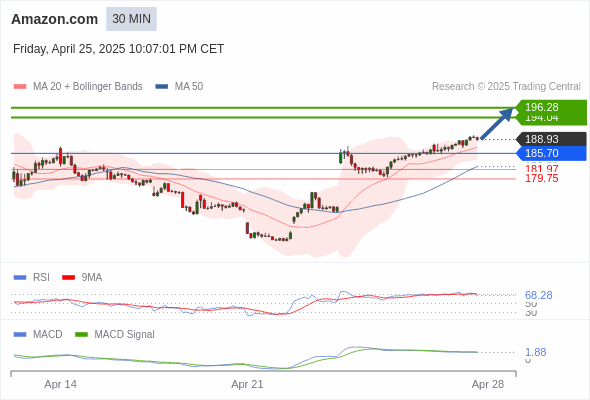Click the pink MA 20 + Bollinger Bands swatch
590x400 pixels.
point(20,87)
